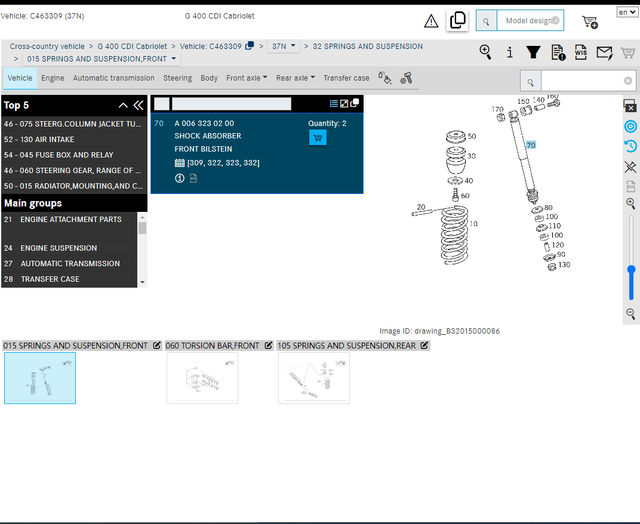Switch to the Engine tab
This screenshot has width=640, height=524.
pos(53,78)
